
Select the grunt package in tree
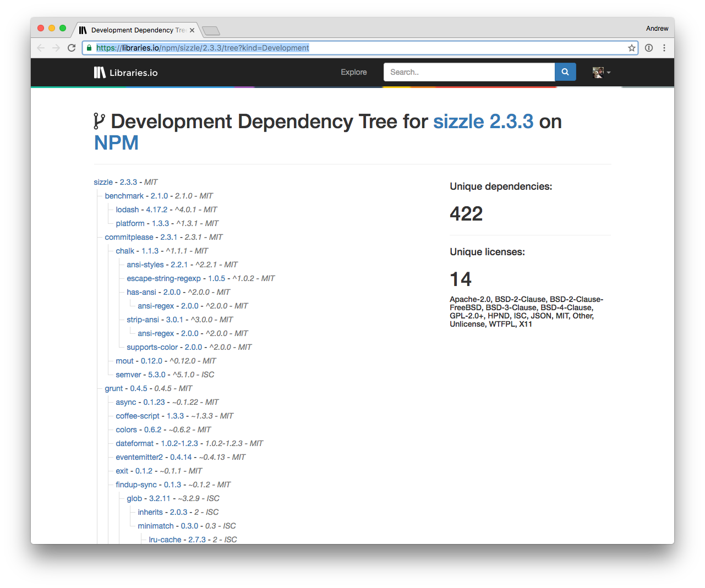(114, 388)
